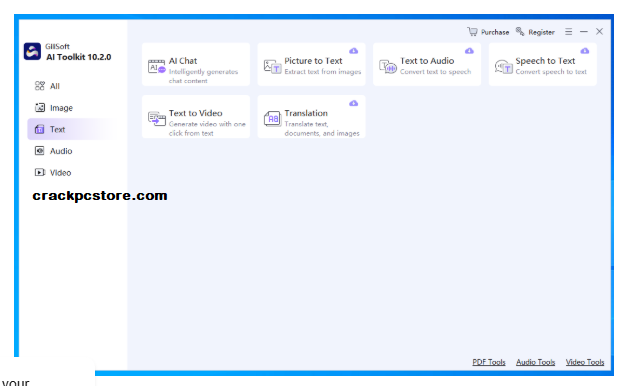Click the Text to Audio tool icon
Viewport: 632px width, 386px height.
click(x=388, y=66)
